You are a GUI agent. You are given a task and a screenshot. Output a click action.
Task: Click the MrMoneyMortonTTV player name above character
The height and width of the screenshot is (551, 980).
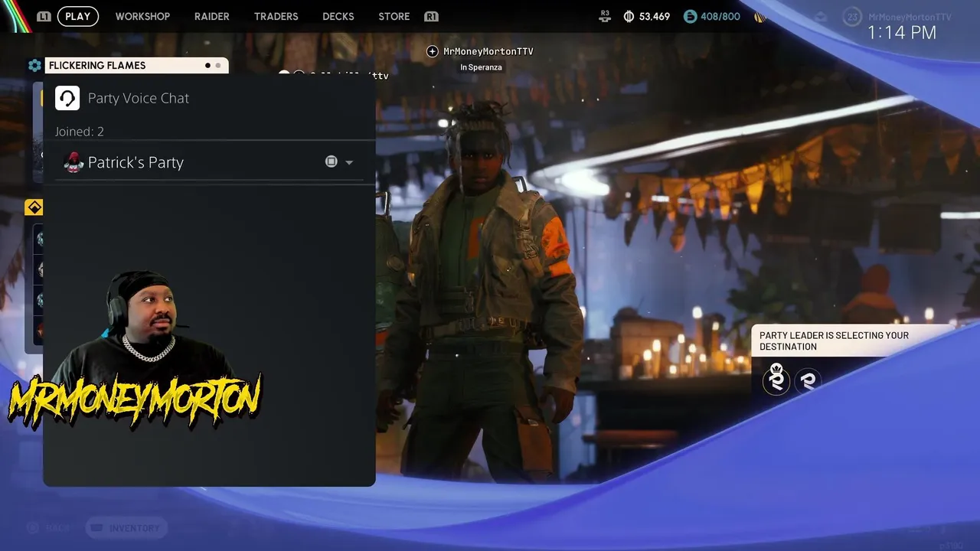pos(488,51)
